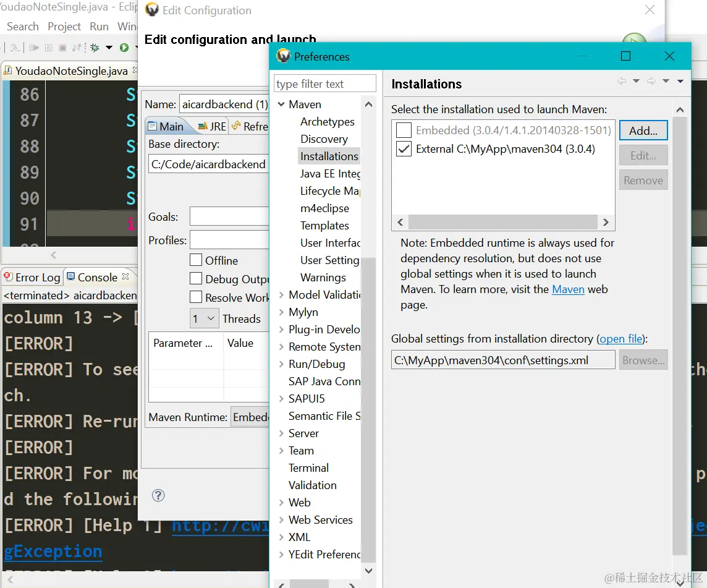Click the Suspend pause icon in Eclipse toolbar
Viewport: 707px width, 588px height.
click(x=49, y=48)
